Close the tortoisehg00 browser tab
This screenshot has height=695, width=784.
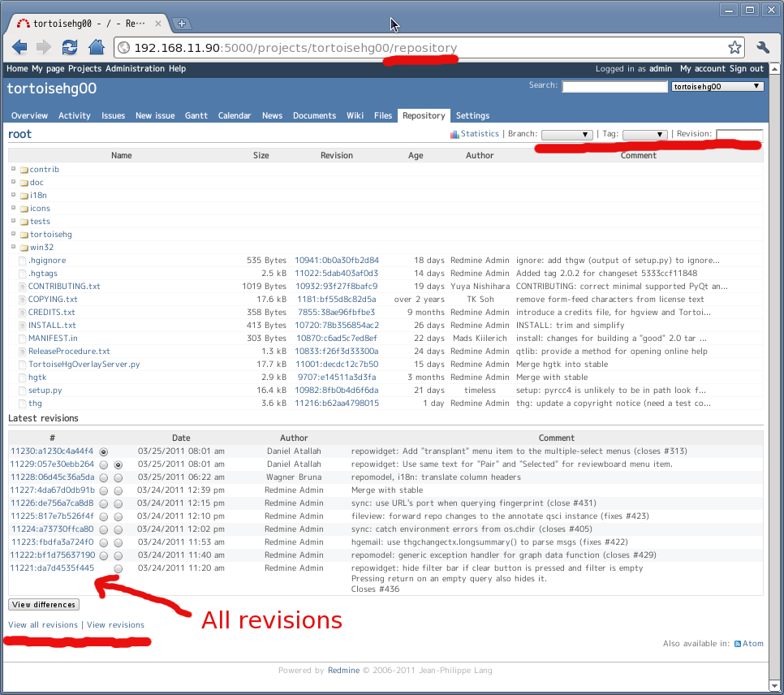(x=158, y=24)
